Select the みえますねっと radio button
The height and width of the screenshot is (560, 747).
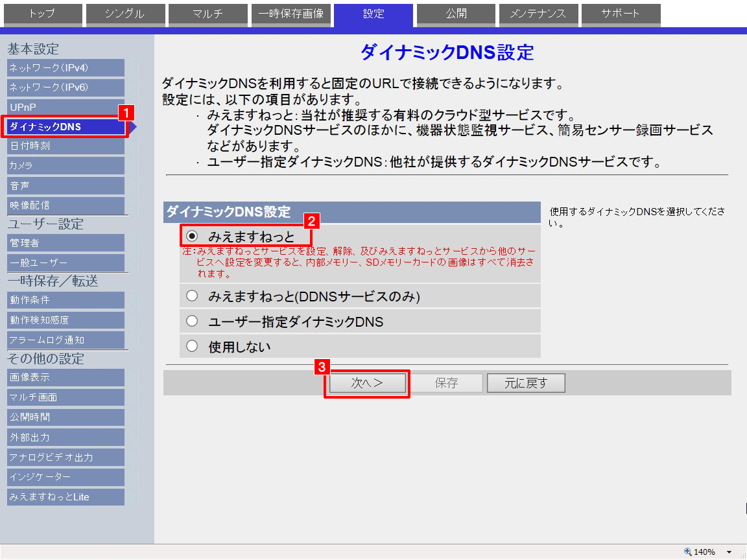coord(192,237)
